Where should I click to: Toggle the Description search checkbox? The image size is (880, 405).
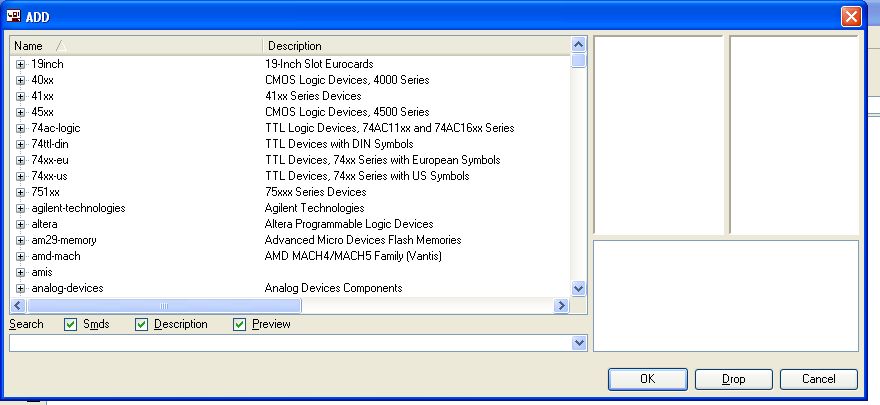pos(141,324)
